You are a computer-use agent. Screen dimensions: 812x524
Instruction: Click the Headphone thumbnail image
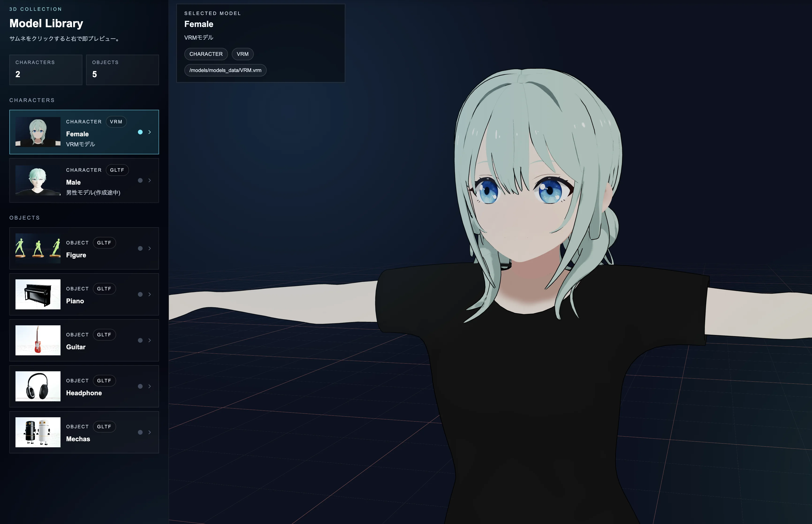pyautogui.click(x=38, y=386)
